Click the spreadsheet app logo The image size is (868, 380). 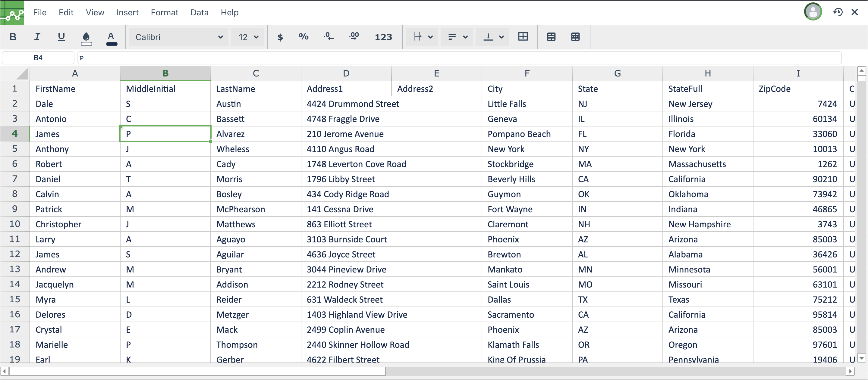12,12
